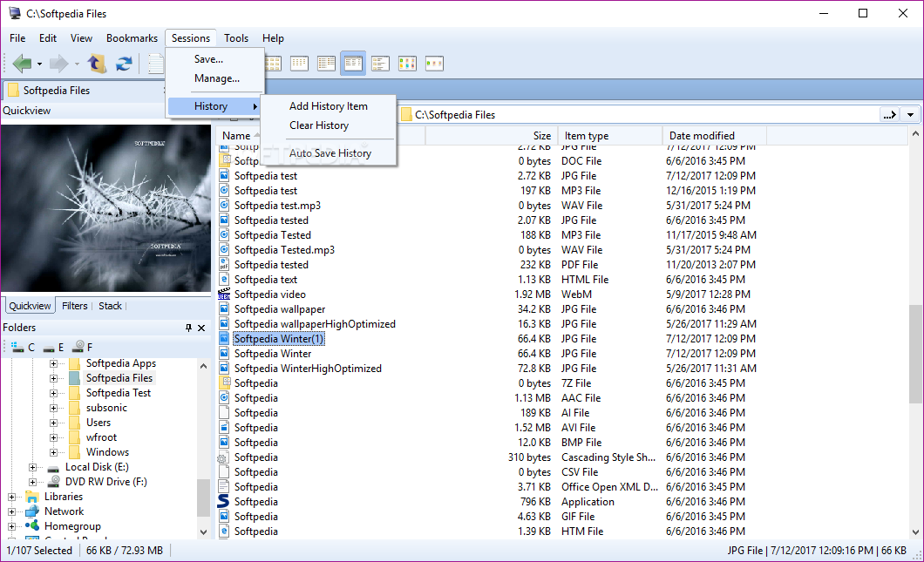Open the Tools menu
Screen dimensions: 924x562
point(235,38)
